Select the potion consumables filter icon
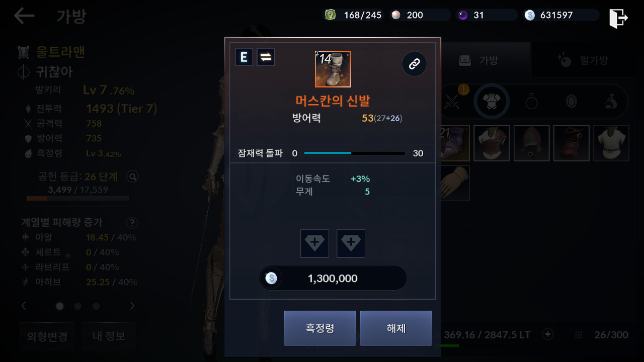Viewport: 644px width, 362px height. [611, 102]
